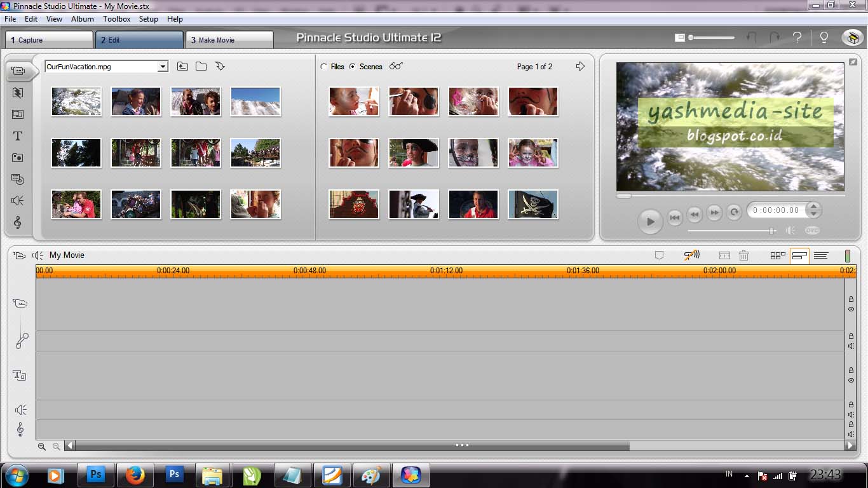Select the Scenes radio button
Viewport: 868px width, 488px height.
coord(352,67)
